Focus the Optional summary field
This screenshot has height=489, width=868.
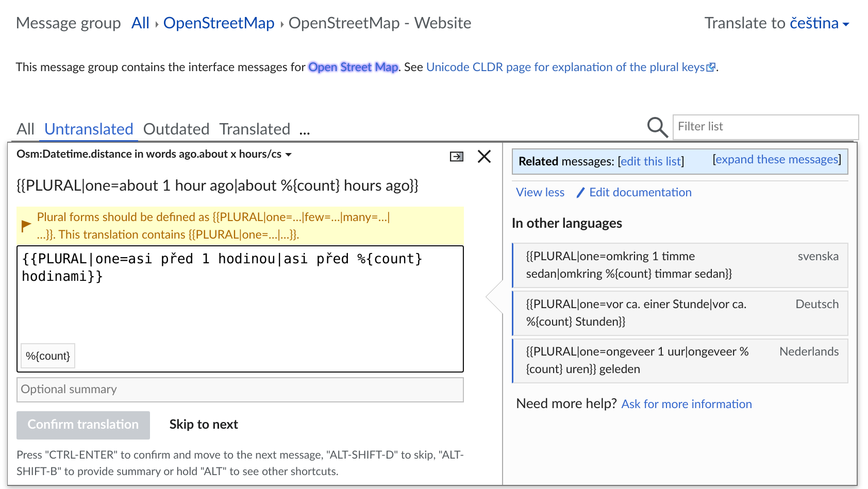point(240,390)
